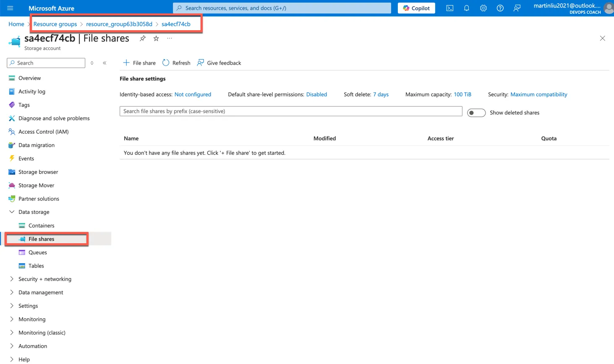Open Cloud Shell from the top bar
Screen dimensions: 614x364
pos(449,8)
